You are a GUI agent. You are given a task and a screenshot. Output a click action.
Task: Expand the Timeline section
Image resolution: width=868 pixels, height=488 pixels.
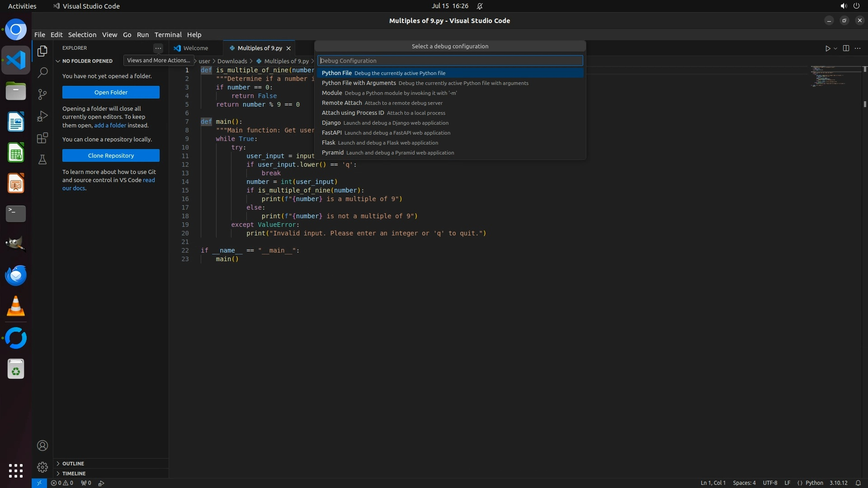pyautogui.click(x=74, y=474)
